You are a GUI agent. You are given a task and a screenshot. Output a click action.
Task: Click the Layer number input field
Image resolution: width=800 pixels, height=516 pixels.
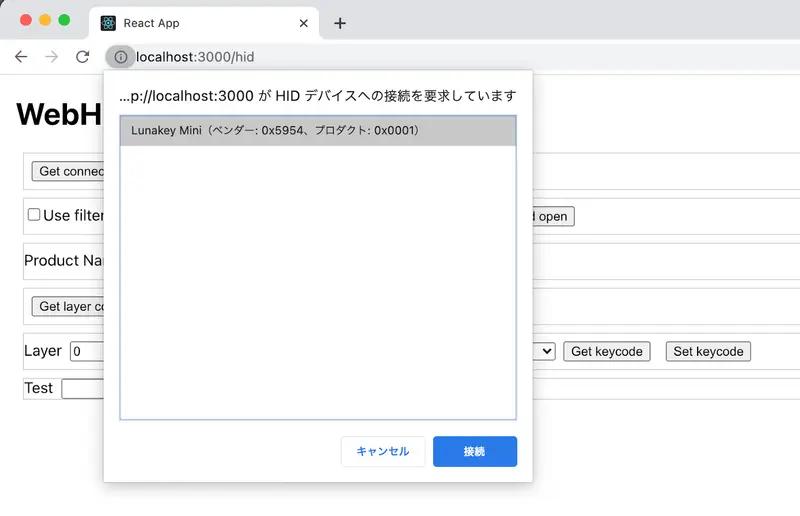coord(87,351)
